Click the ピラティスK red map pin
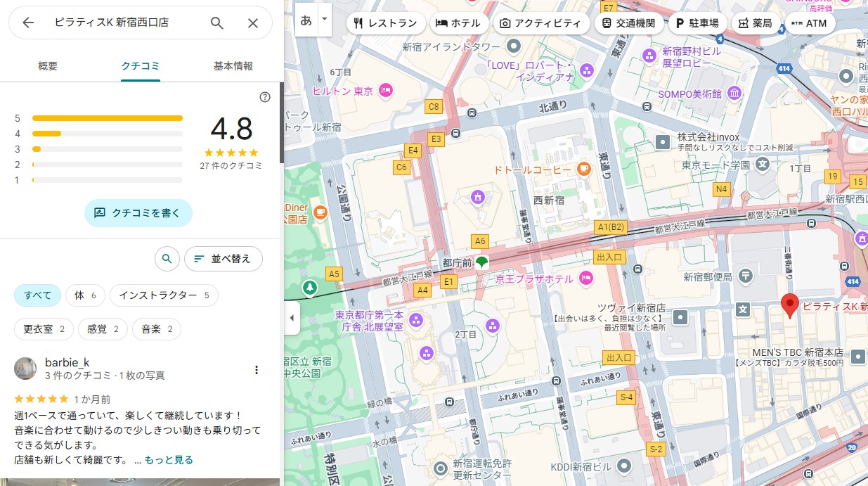The height and width of the screenshot is (486, 868). pyautogui.click(x=790, y=305)
